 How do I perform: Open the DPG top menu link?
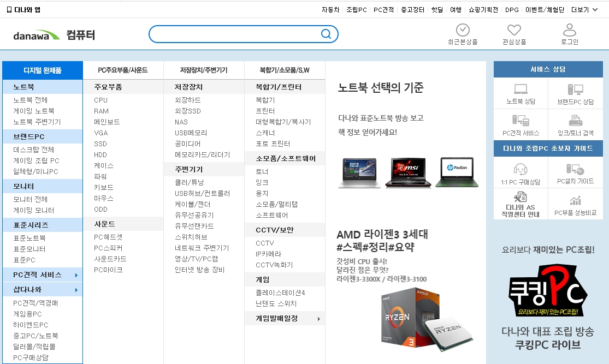point(512,10)
